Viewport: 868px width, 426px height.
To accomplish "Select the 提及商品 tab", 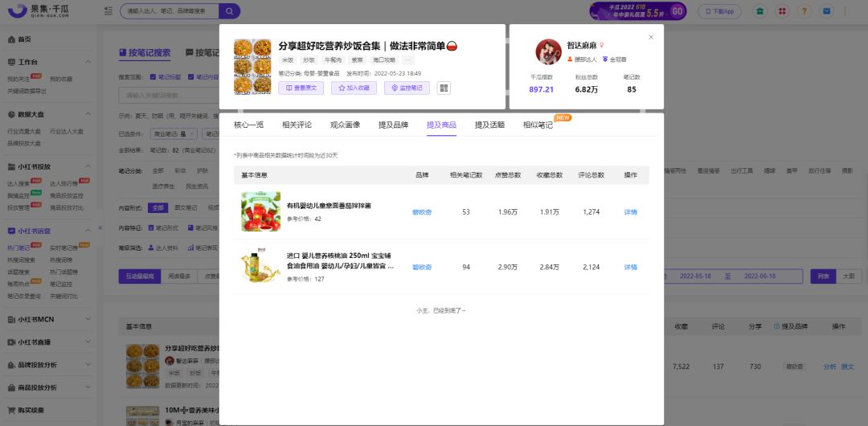I will click(441, 125).
